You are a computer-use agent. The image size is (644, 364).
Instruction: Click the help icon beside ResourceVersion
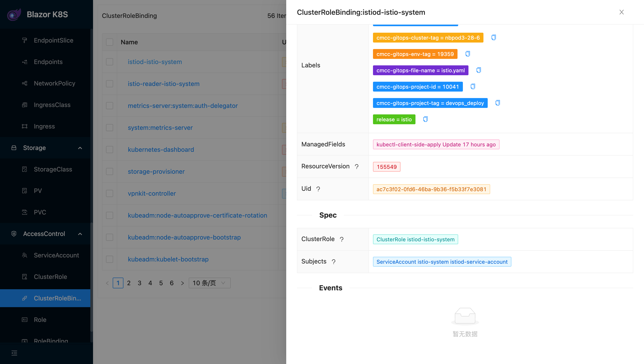click(x=356, y=167)
